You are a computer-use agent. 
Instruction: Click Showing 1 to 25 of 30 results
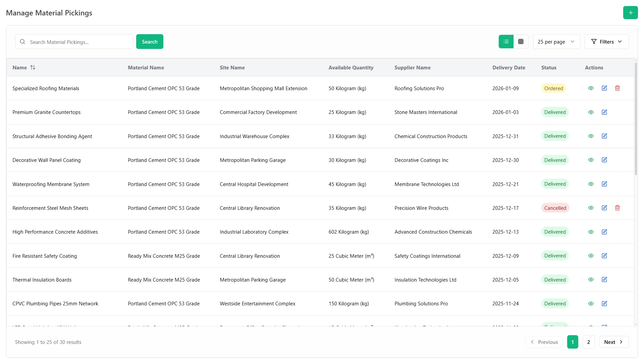click(48, 342)
